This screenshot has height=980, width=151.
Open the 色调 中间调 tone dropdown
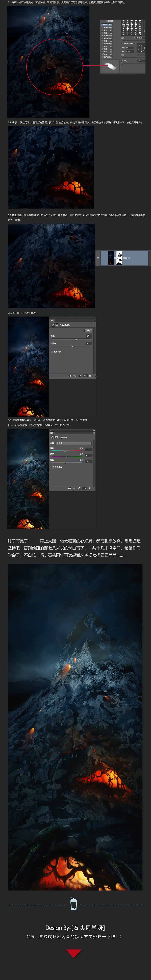[x=74, y=443]
